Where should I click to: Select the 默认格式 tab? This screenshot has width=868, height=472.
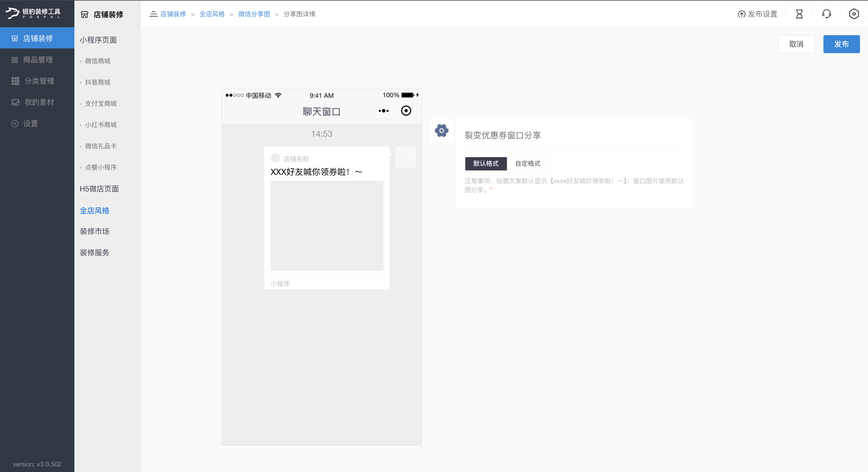coord(486,164)
